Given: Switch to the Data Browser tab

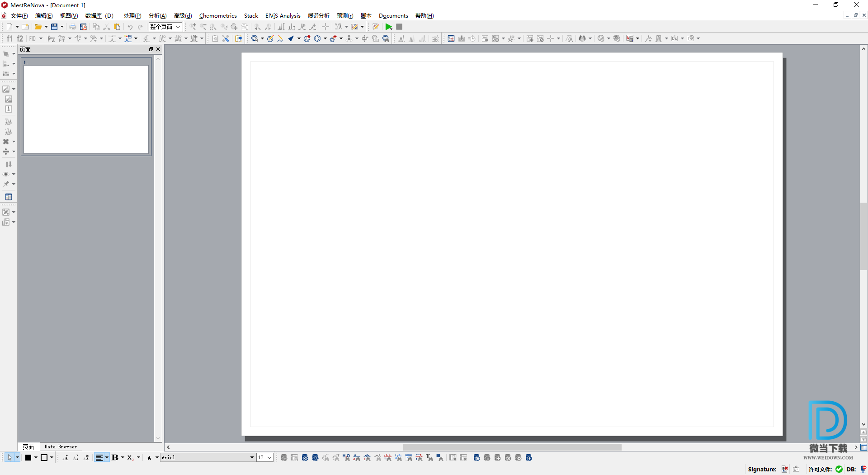Looking at the screenshot, I should coord(61,447).
